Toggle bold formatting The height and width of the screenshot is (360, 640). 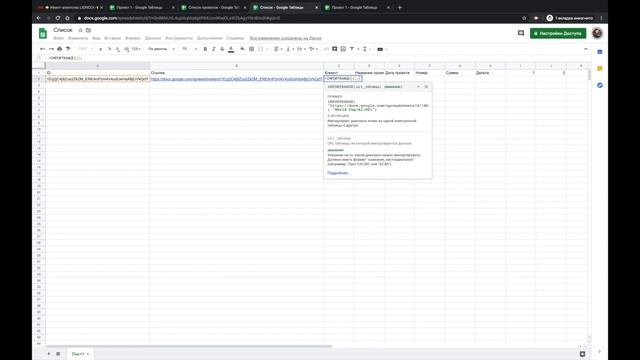(x=205, y=49)
